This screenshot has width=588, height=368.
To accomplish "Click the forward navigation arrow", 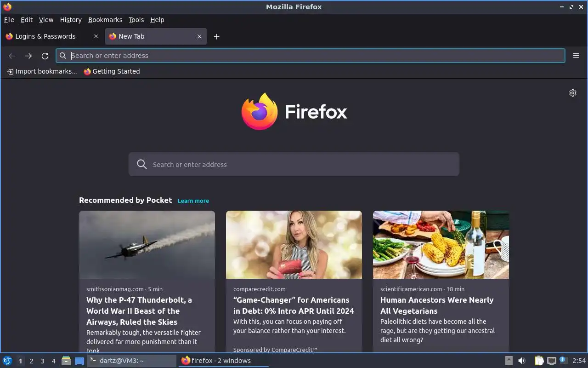I will [x=28, y=56].
